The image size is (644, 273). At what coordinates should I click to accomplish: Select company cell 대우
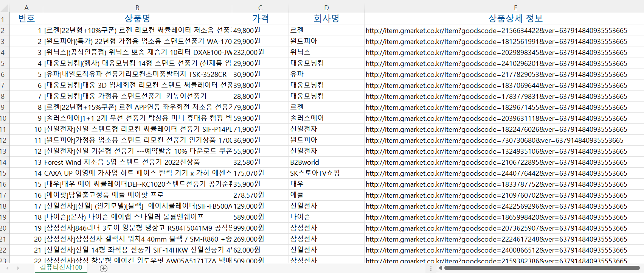click(326, 184)
